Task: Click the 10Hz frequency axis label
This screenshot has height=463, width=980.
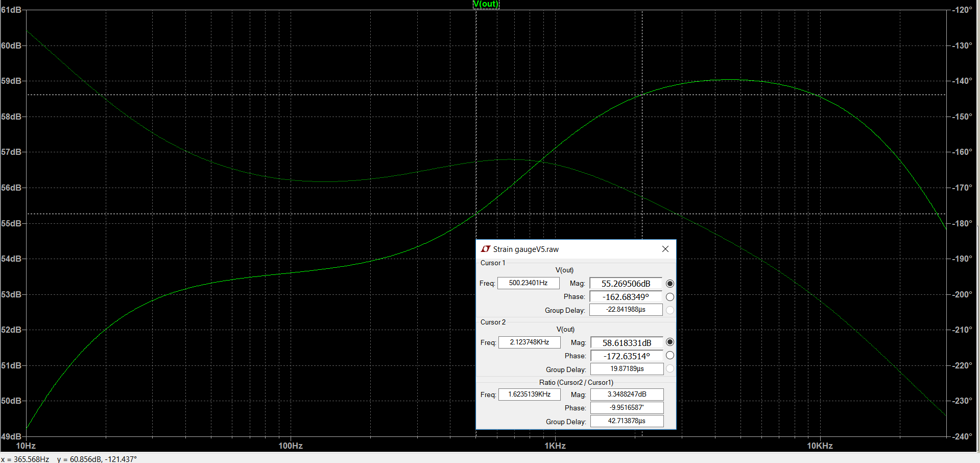Action: point(26,446)
